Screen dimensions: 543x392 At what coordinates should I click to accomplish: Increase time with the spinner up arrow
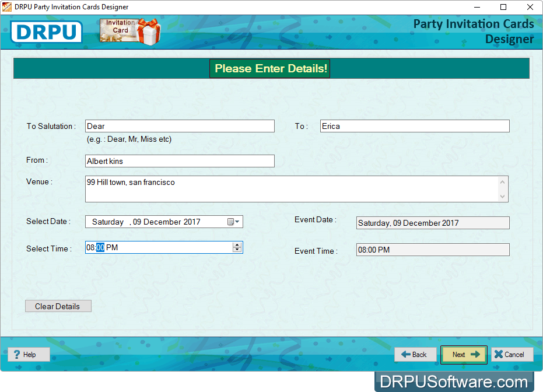[237, 244]
